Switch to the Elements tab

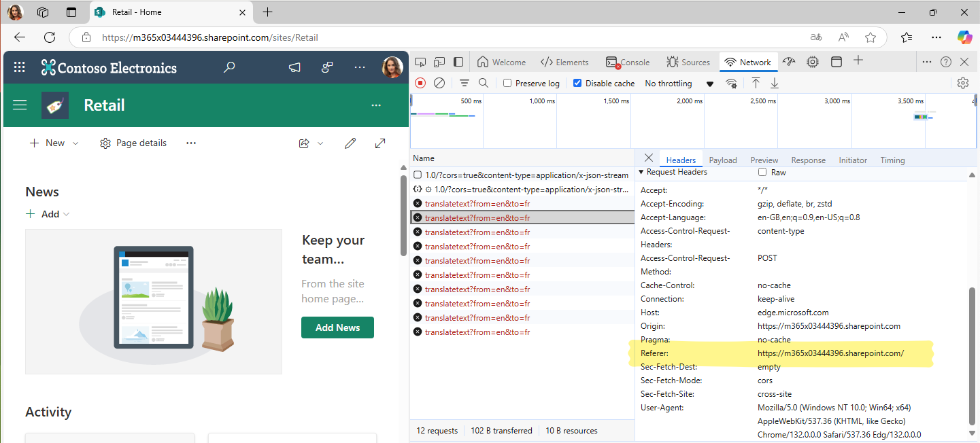pos(564,62)
